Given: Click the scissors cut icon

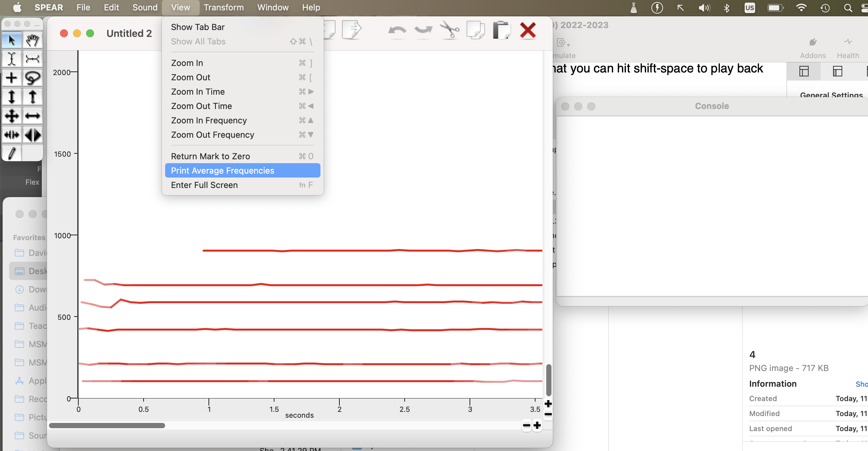Looking at the screenshot, I should pos(450,30).
